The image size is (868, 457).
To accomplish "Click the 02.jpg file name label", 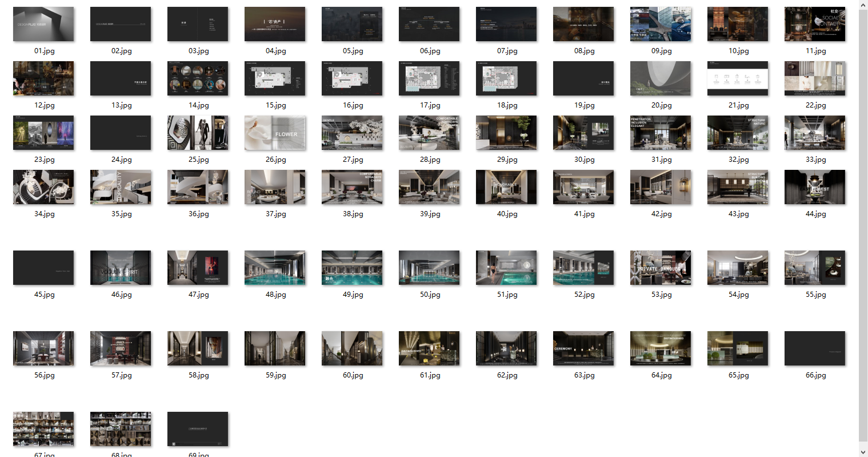I will click(x=121, y=51).
